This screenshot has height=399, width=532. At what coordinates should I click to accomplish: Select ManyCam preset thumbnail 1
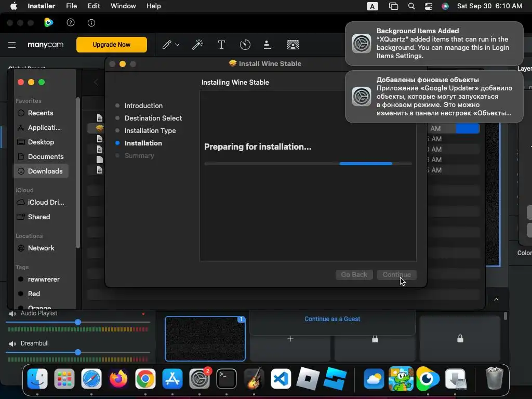coord(205,339)
